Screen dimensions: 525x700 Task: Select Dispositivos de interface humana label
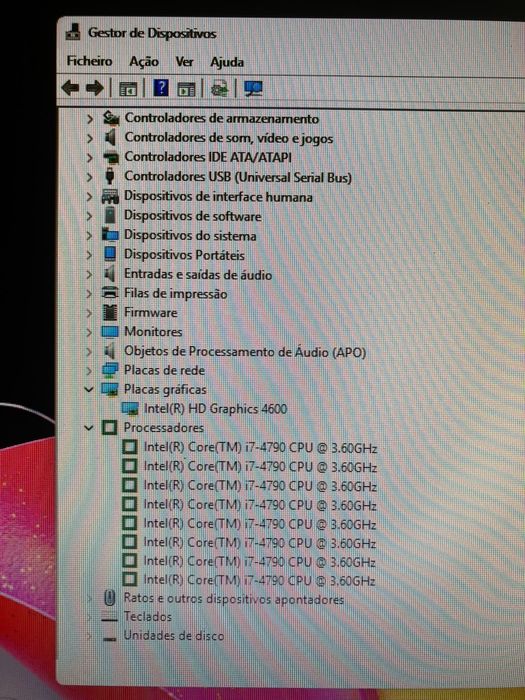click(218, 196)
